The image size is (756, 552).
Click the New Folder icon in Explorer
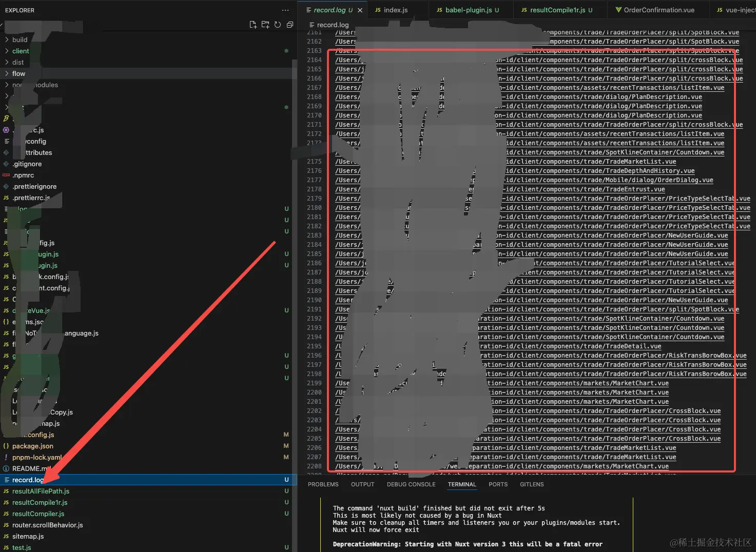point(265,25)
